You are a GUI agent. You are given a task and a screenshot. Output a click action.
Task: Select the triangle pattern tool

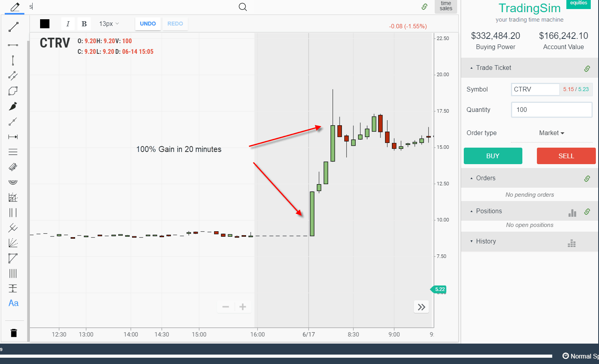tap(13, 258)
